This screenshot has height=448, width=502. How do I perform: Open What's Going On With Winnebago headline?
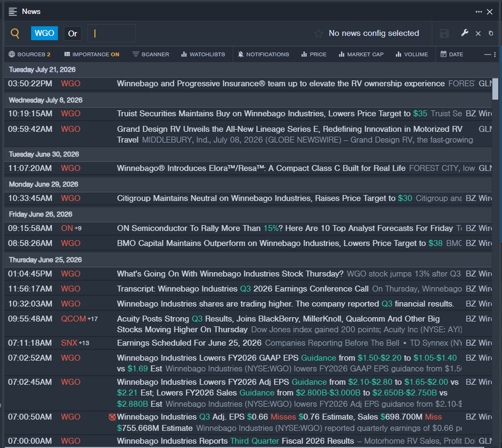230,274
